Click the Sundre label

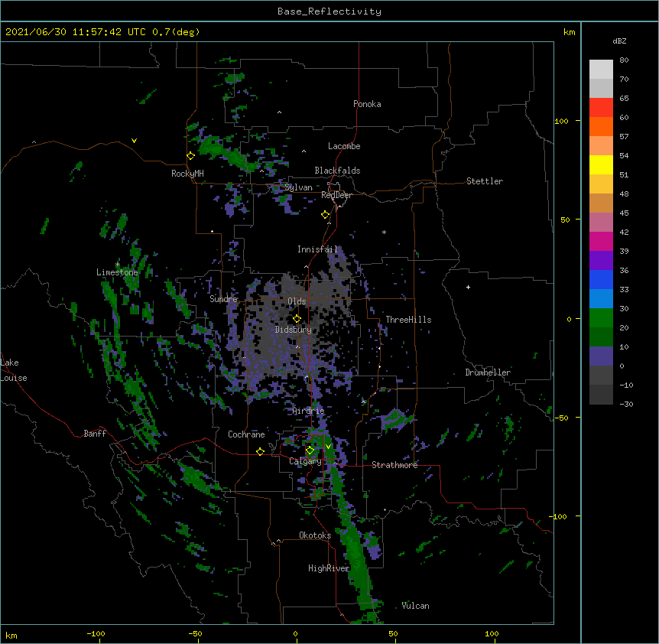point(224,299)
